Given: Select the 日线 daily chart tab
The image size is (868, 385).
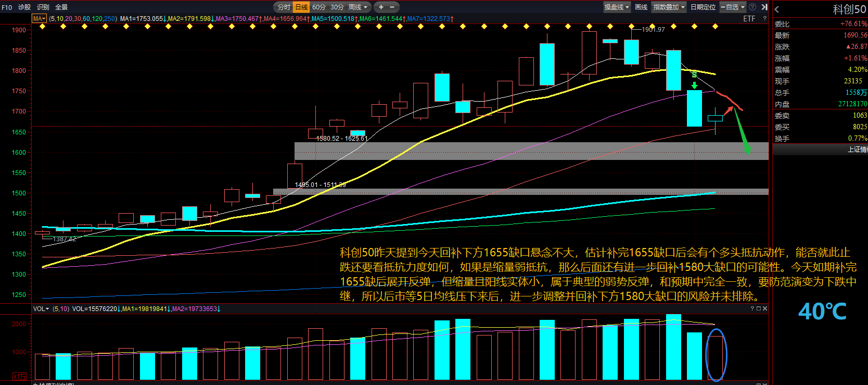Looking at the screenshot, I should [301, 7].
